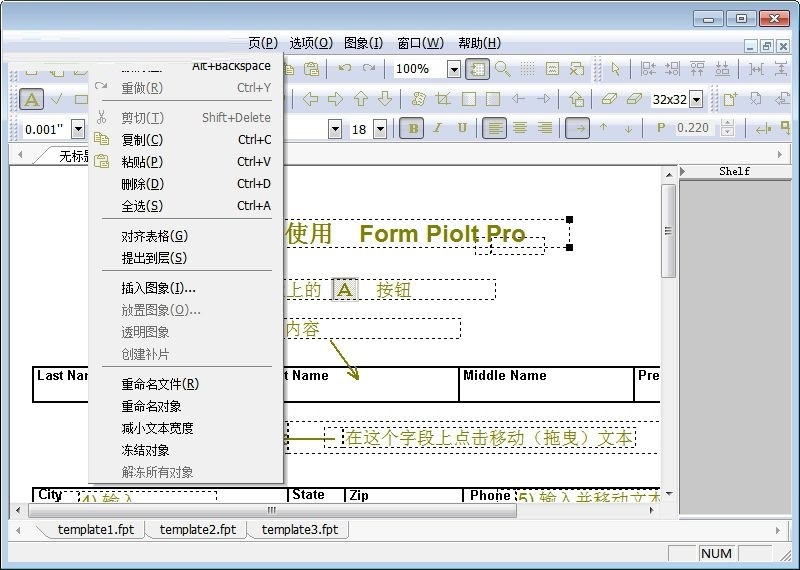Set text alignment to right
The image size is (800, 570).
click(544, 128)
